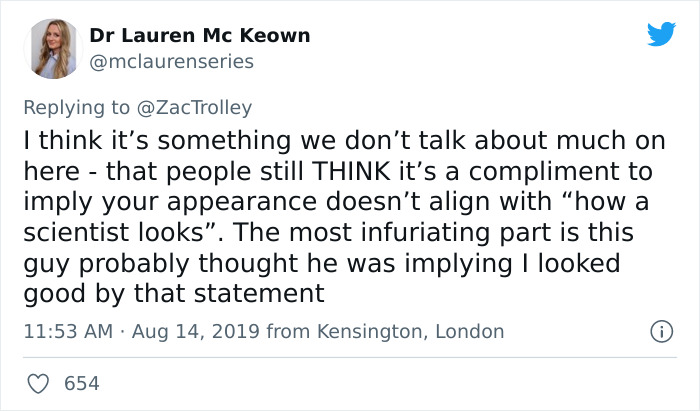This screenshot has width=700, height=411.
Task: Click the 654 likes count
Action: (x=80, y=383)
